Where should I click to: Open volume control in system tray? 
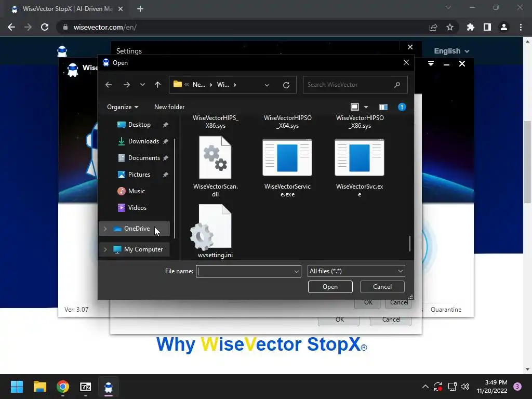[x=465, y=387]
